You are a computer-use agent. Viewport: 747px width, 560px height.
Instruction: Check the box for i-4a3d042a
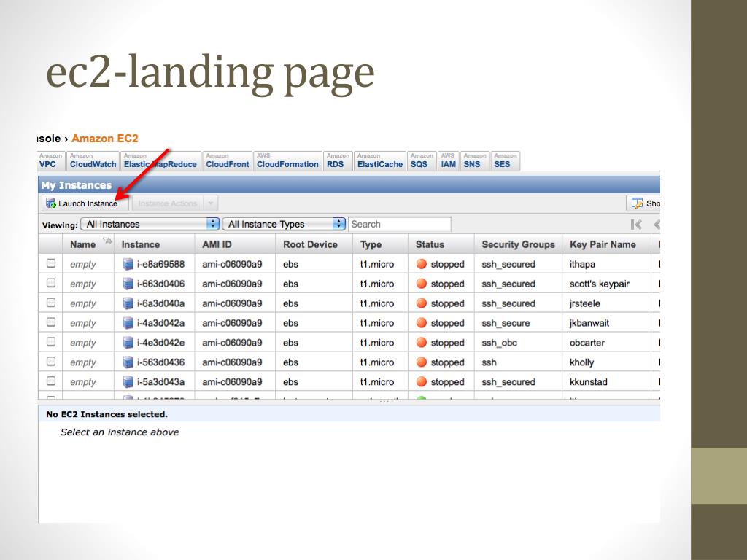point(51,322)
